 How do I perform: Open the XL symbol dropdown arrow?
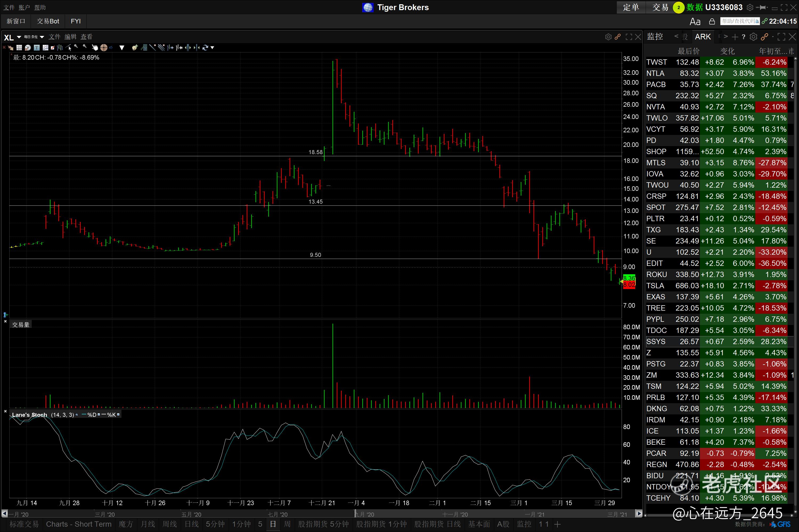(19, 37)
